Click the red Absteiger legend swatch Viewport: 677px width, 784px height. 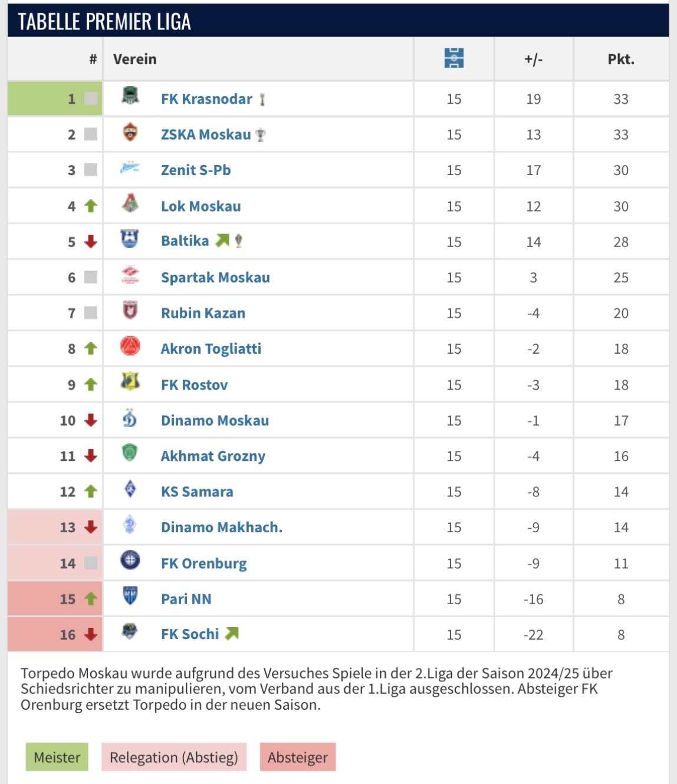click(x=297, y=757)
